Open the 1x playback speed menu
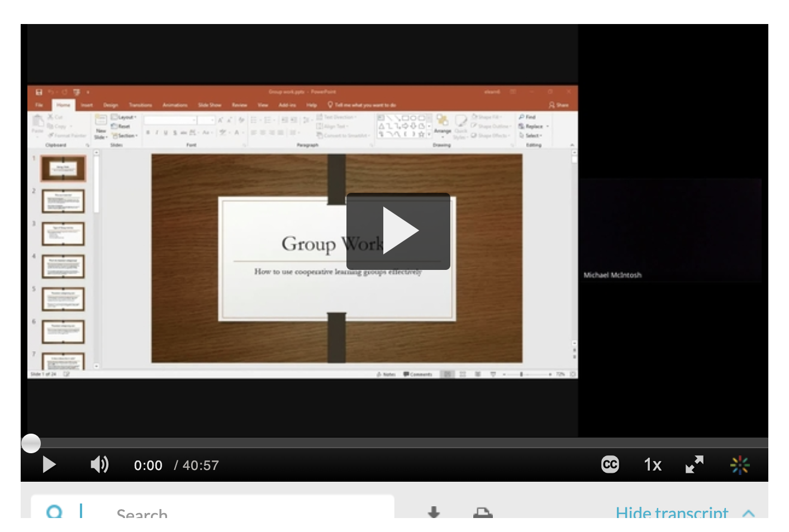This screenshot has height=532, width=789. [653, 465]
